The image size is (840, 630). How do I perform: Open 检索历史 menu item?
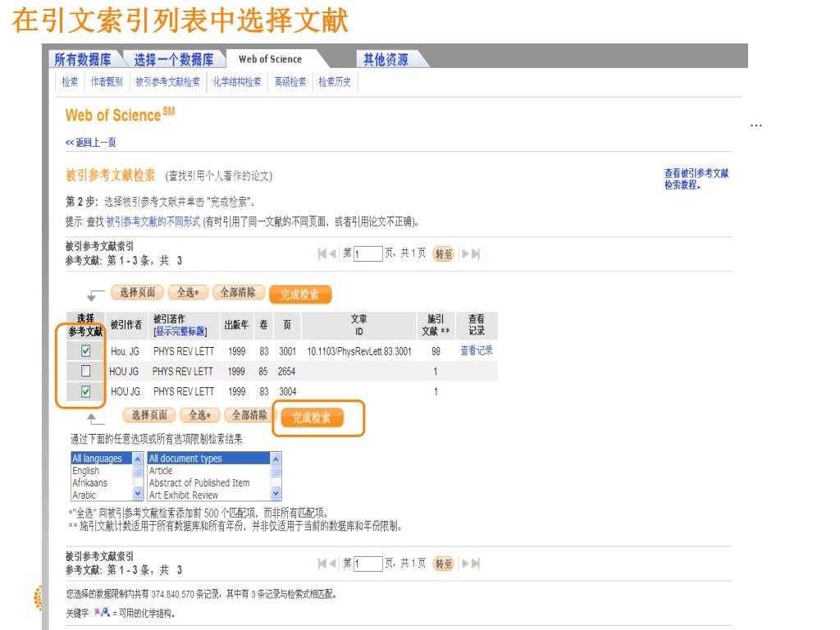tap(335, 81)
